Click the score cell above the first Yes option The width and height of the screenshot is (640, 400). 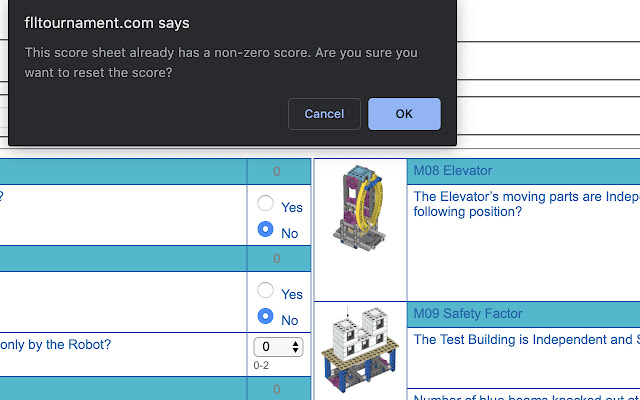[x=277, y=171]
